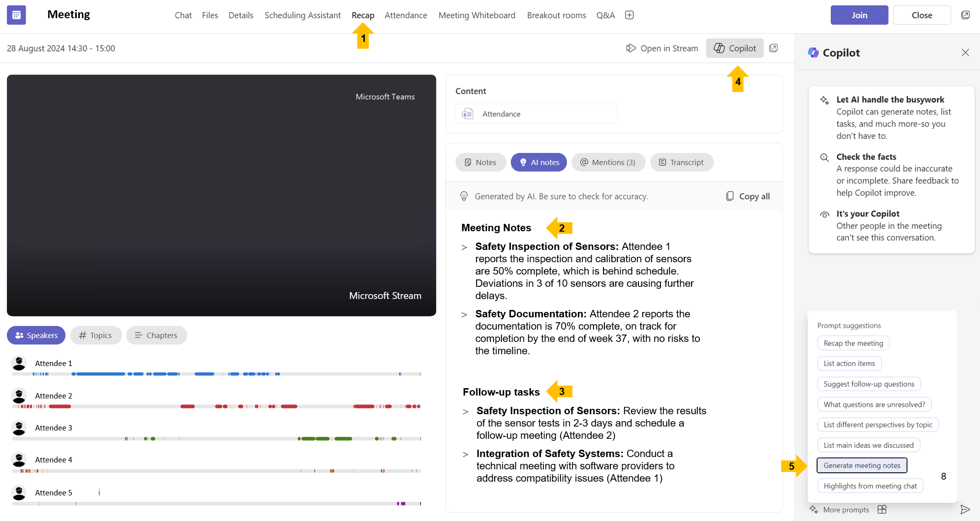
Task: Switch to the Details tab
Action: coord(241,15)
